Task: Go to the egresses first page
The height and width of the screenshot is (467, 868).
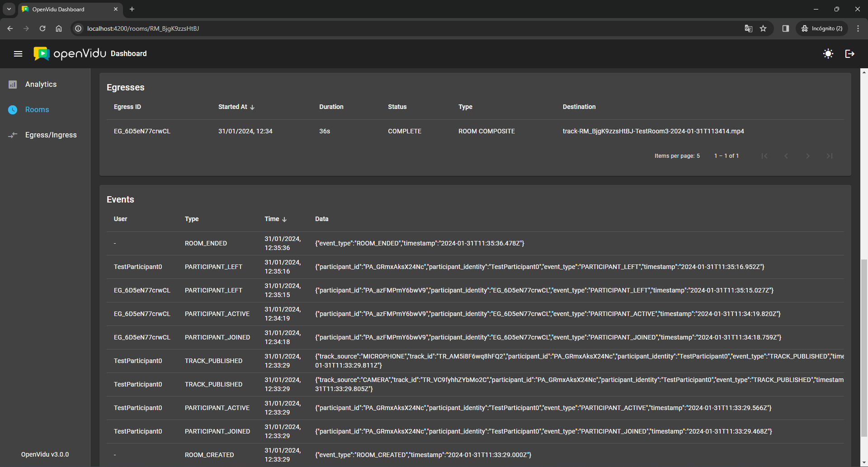Action: tap(764, 156)
